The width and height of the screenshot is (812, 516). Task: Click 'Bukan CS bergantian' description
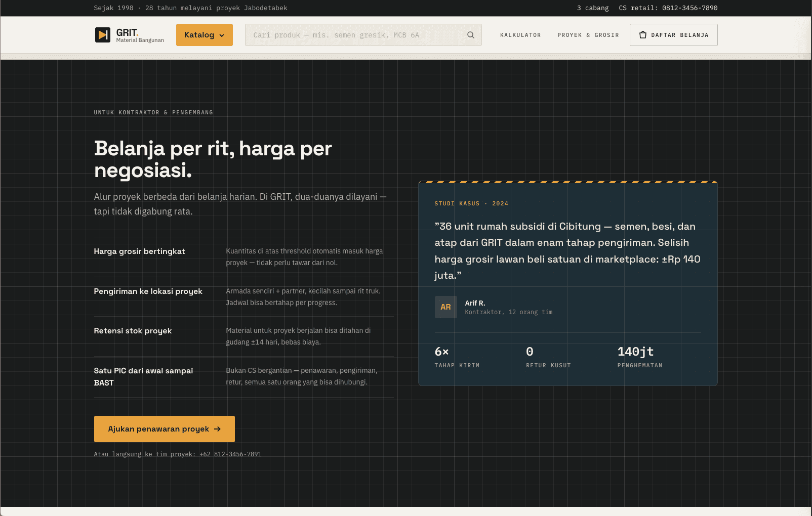pos(302,376)
